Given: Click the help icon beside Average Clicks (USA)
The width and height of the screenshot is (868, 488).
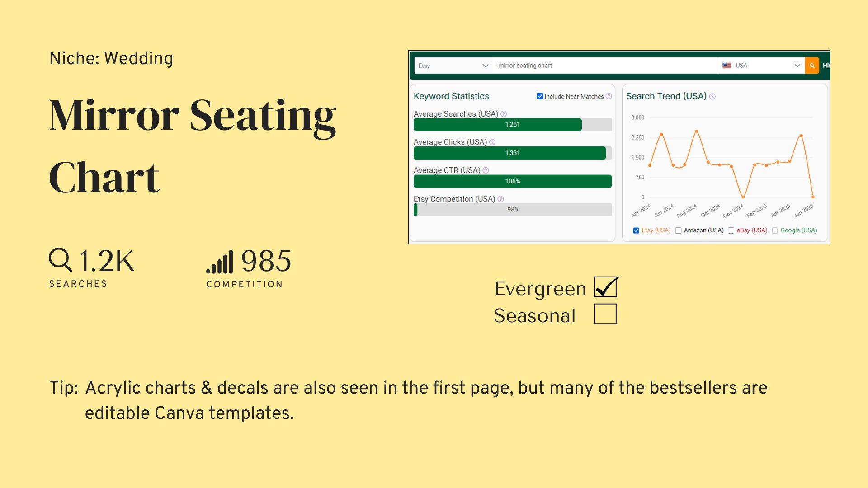Looking at the screenshot, I should tap(492, 142).
